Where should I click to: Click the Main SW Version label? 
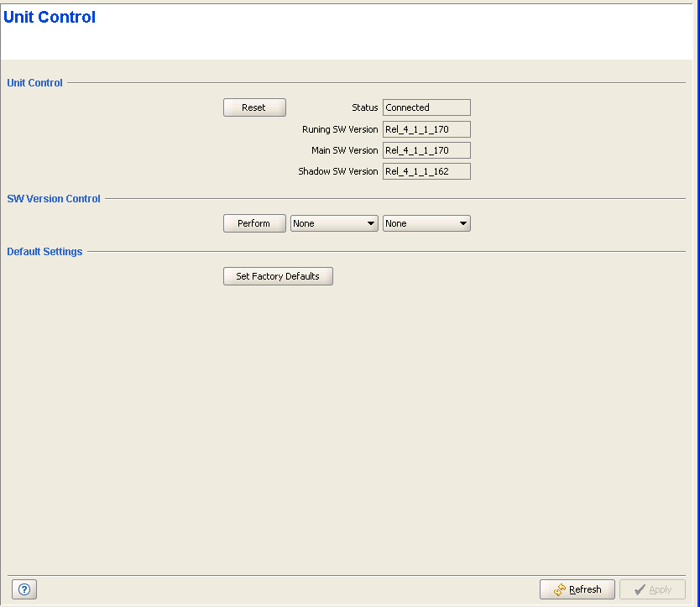pyautogui.click(x=344, y=150)
